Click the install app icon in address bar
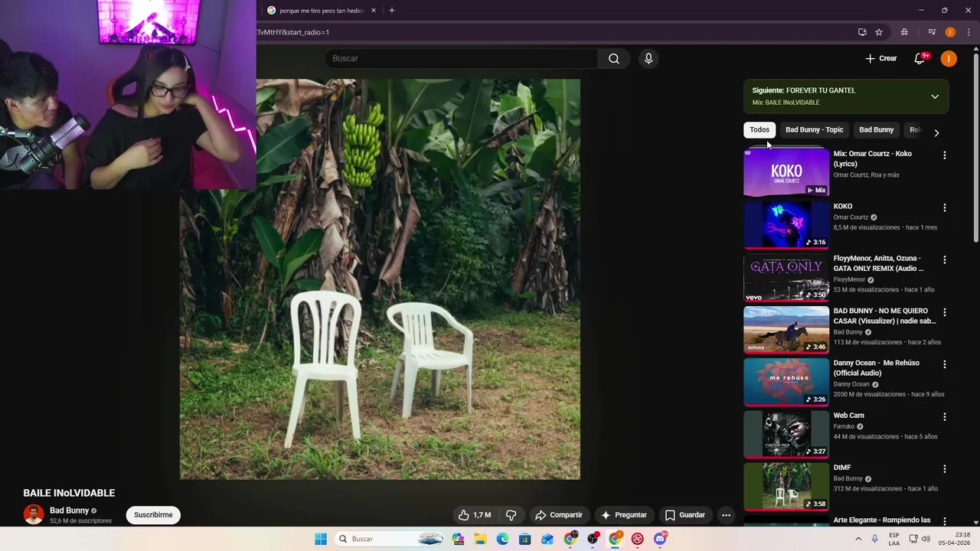This screenshot has height=551, width=980. (x=862, y=32)
